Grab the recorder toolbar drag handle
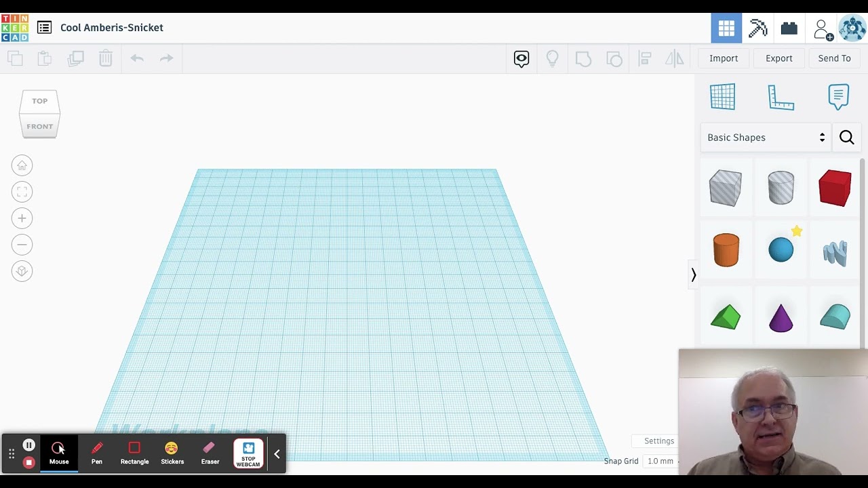The image size is (868, 488). [12, 454]
